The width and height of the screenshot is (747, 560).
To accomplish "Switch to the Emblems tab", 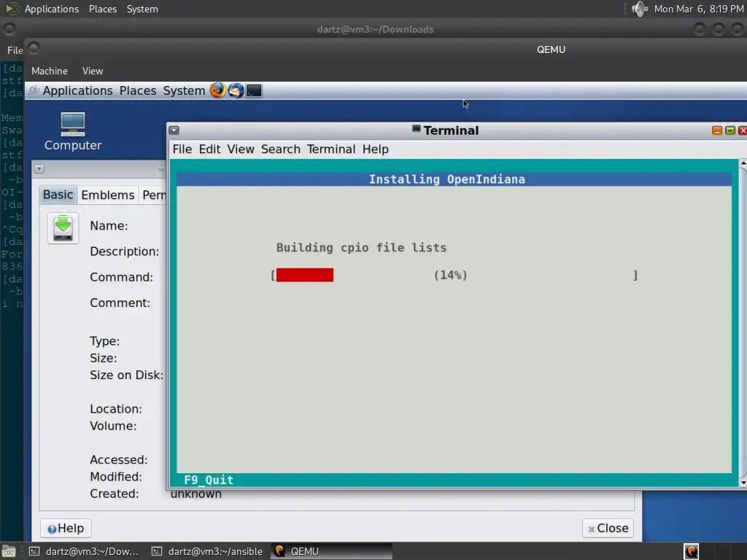I will (108, 195).
